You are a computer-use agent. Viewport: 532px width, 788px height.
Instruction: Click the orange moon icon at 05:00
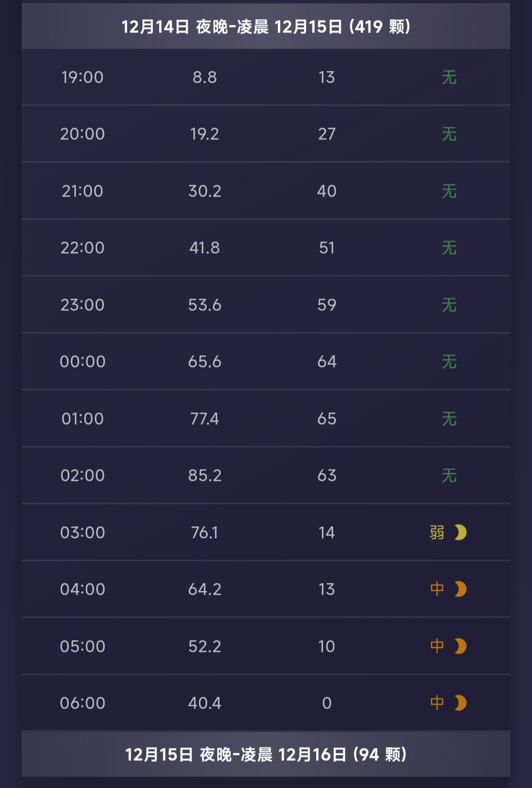pos(460,646)
